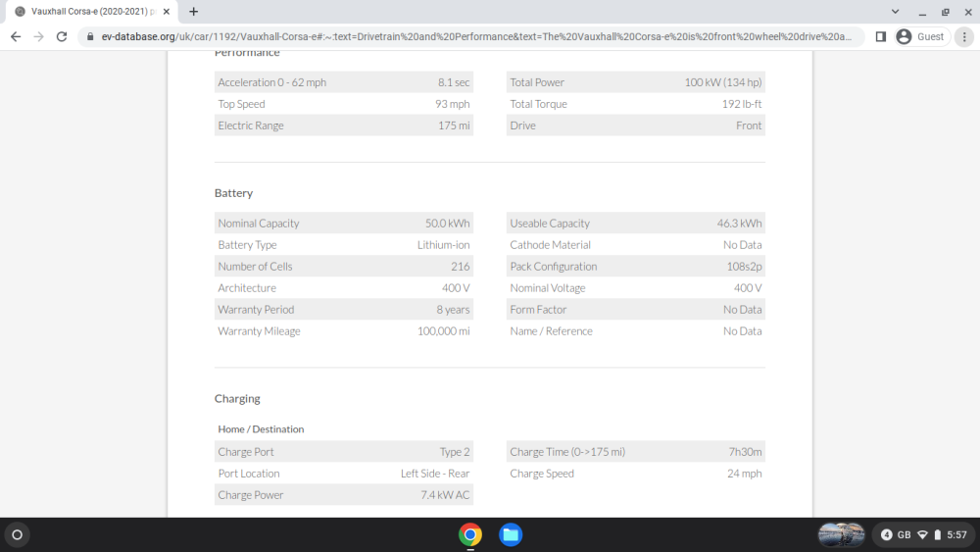Select the Vauxhall Corsa-e browser tab
The width and height of the screenshot is (980, 552).
pyautogui.click(x=91, y=11)
